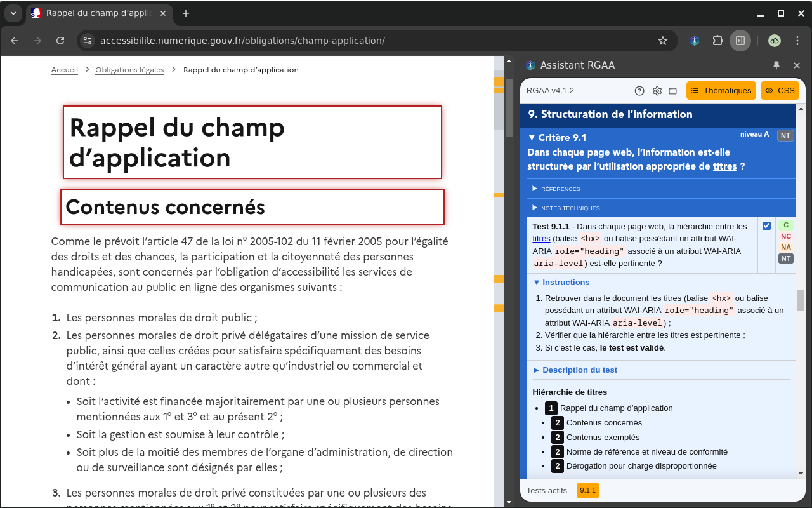Viewport: 812px width, 508px height.
Task: Reload the page
Action: 60,41
